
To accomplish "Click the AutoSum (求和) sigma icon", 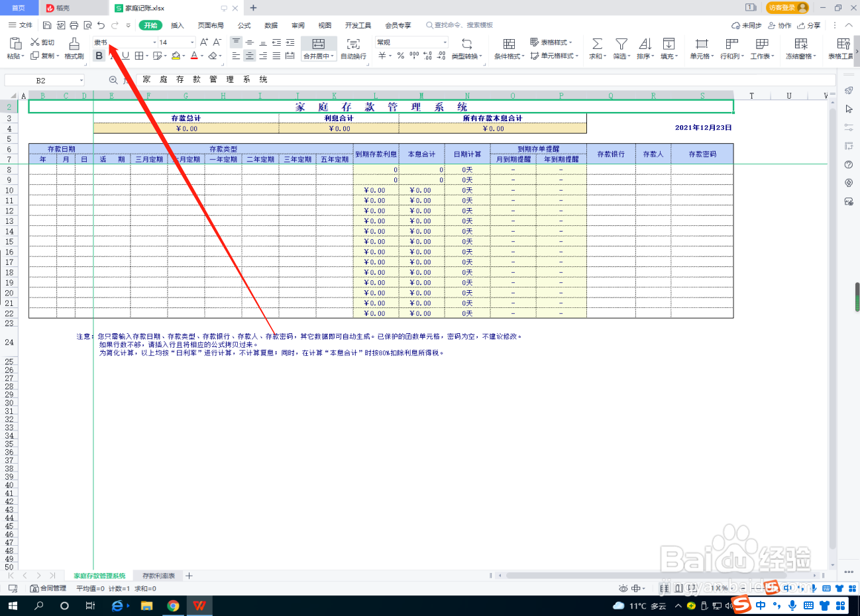I will [x=597, y=44].
